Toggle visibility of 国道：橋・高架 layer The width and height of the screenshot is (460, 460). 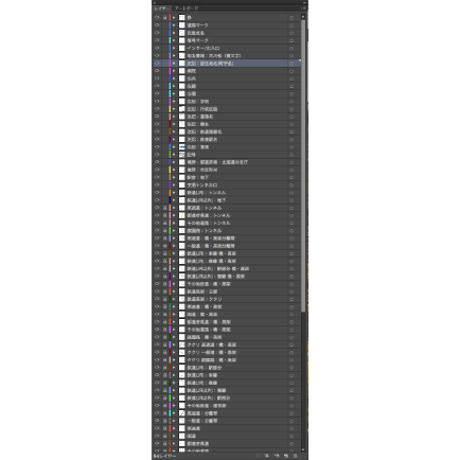pyautogui.click(x=157, y=314)
